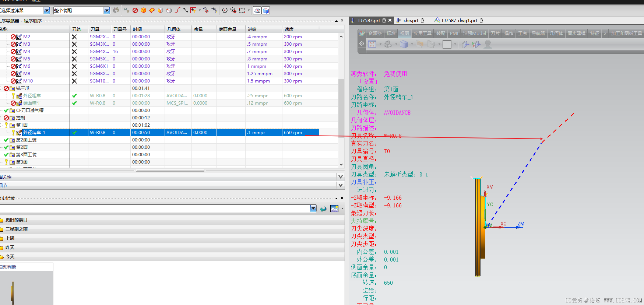
Task: Open the 上周 history folder
Action: 10,238
